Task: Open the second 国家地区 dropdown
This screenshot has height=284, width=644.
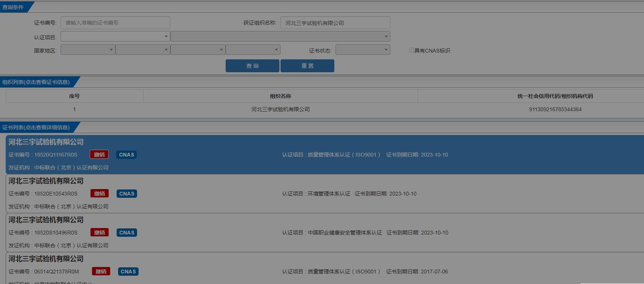Action: [x=143, y=50]
